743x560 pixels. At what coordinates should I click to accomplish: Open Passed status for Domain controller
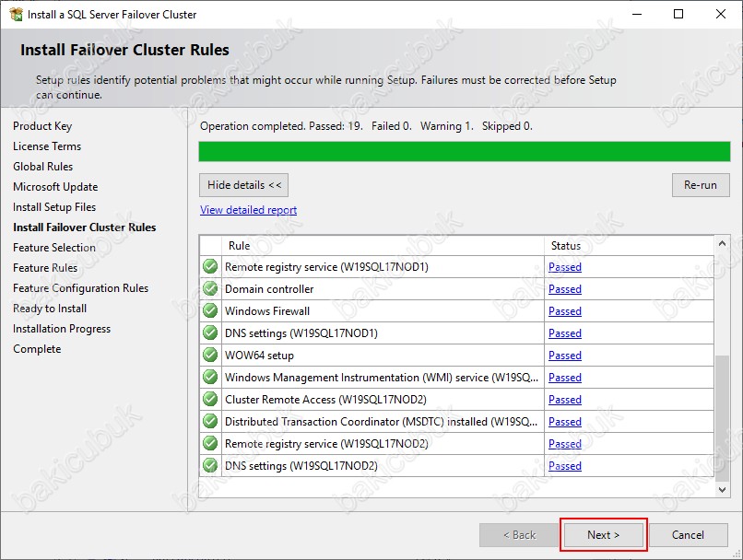(565, 289)
